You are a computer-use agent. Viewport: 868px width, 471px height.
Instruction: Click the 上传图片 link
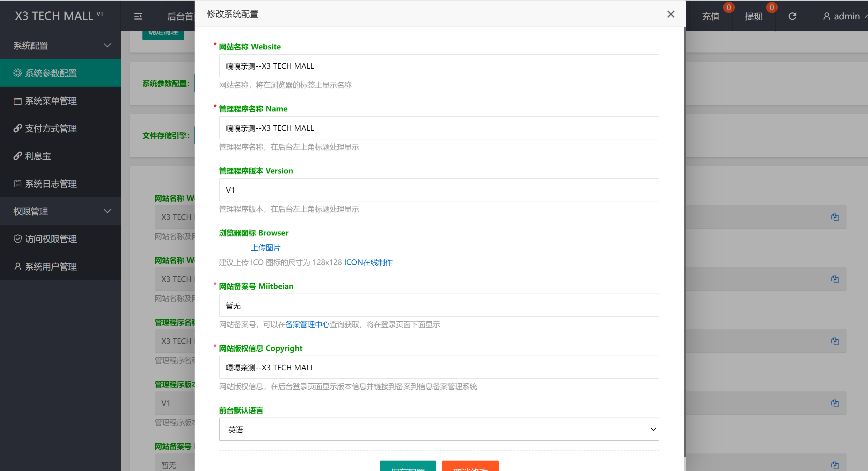coord(265,248)
